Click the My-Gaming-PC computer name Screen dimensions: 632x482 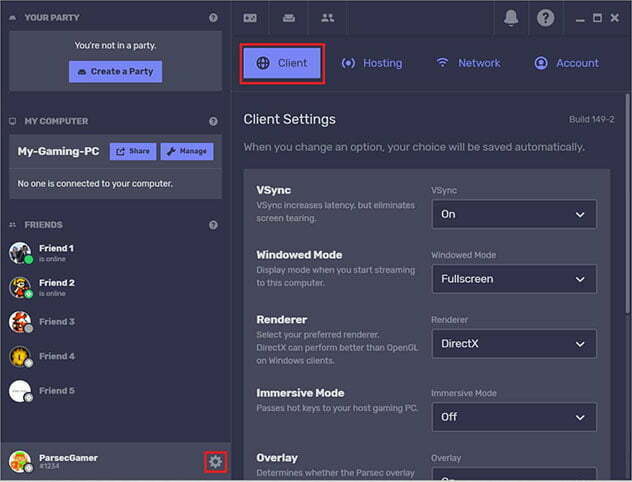58,152
